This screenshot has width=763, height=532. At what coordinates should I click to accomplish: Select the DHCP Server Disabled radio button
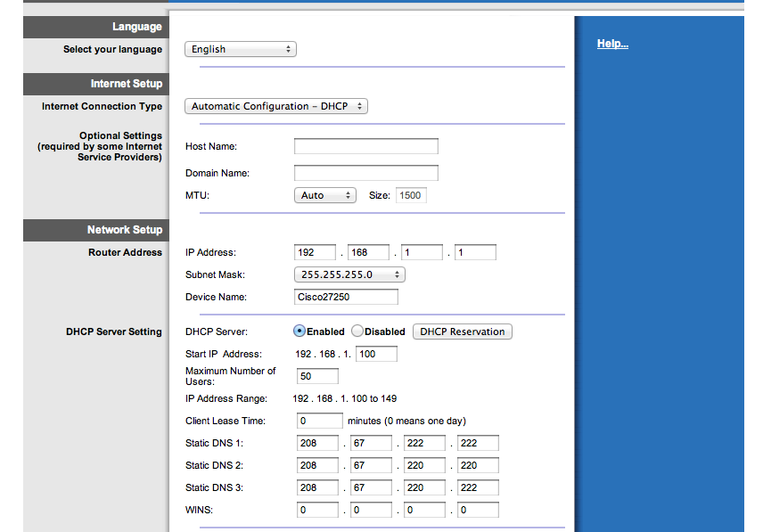click(357, 331)
